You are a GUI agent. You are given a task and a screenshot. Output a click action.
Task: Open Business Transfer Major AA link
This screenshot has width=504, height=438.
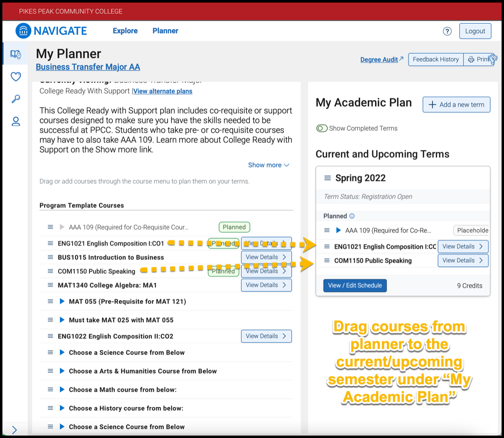coord(88,67)
